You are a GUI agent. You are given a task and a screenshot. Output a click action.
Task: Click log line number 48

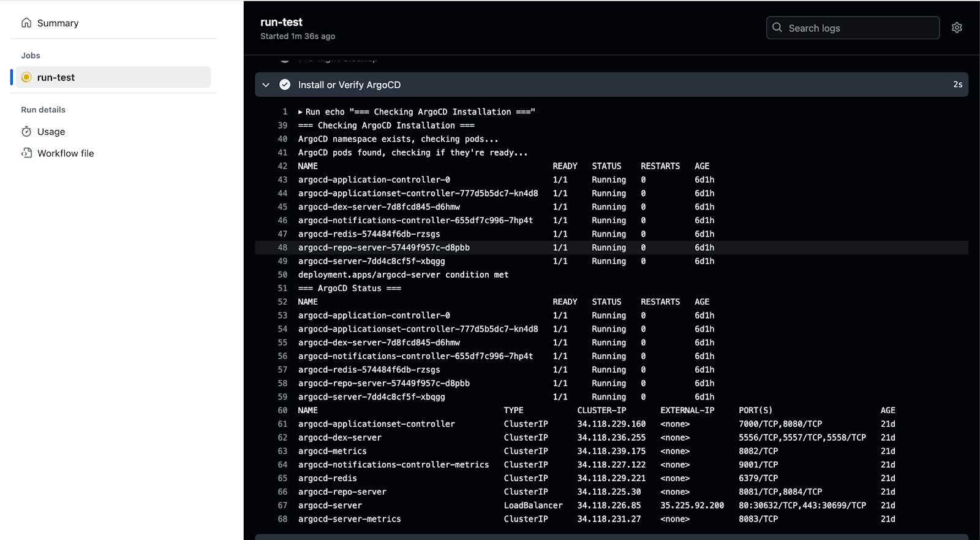click(282, 248)
